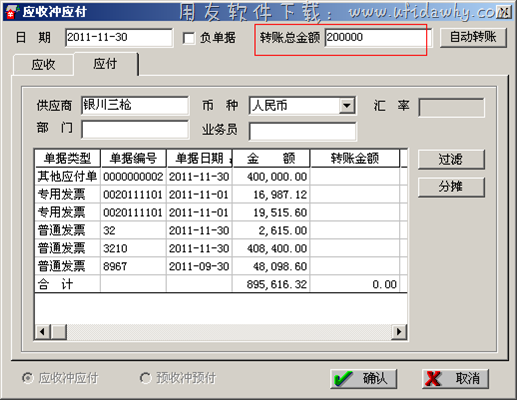Click the application icon in the title bar
517x400 pixels.
(11, 12)
